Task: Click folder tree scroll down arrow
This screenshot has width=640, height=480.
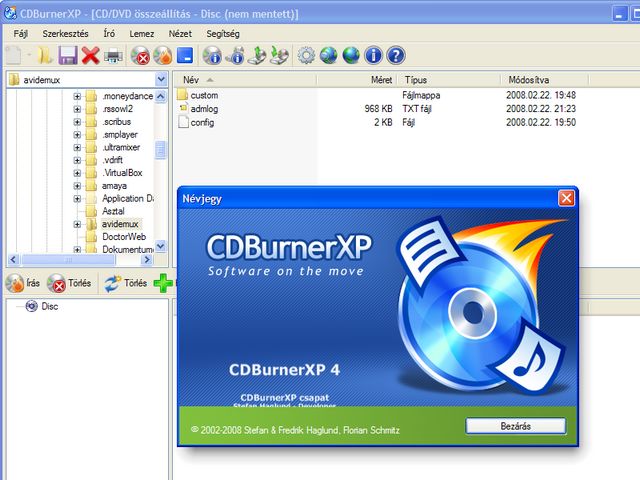Action: point(161,246)
